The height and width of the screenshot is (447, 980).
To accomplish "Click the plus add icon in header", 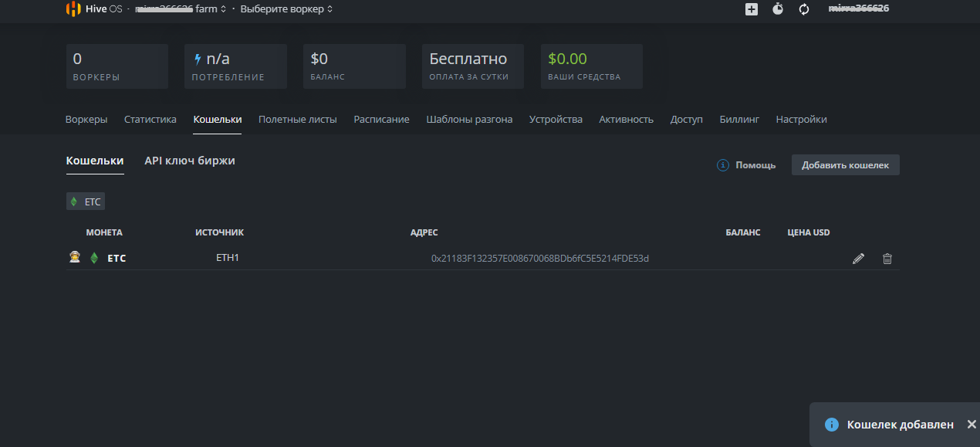I will click(752, 9).
